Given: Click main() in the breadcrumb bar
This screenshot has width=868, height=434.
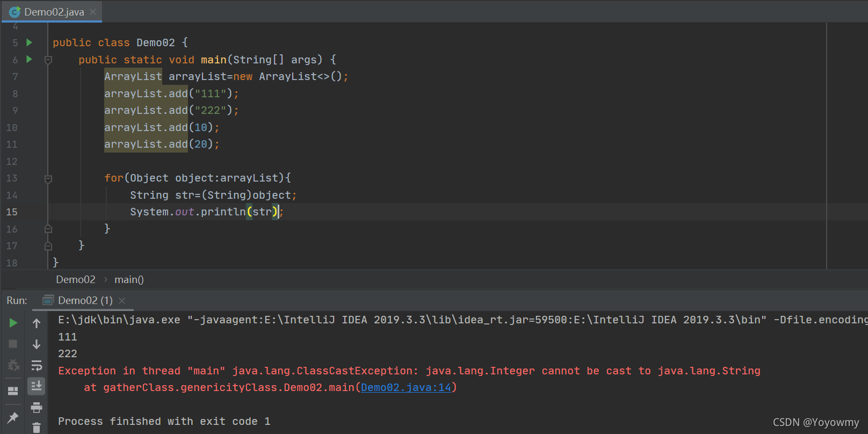Looking at the screenshot, I should [129, 279].
